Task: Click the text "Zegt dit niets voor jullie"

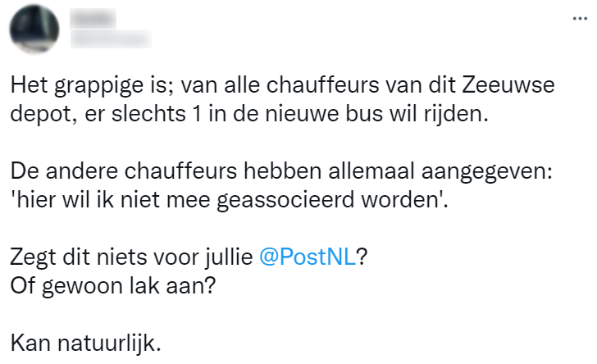Action: [x=131, y=256]
